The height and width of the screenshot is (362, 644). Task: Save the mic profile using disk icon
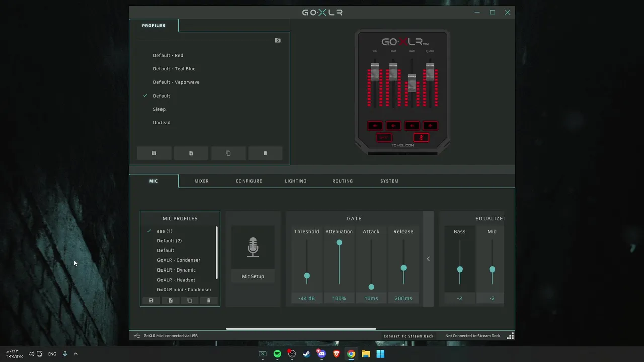coord(151,301)
